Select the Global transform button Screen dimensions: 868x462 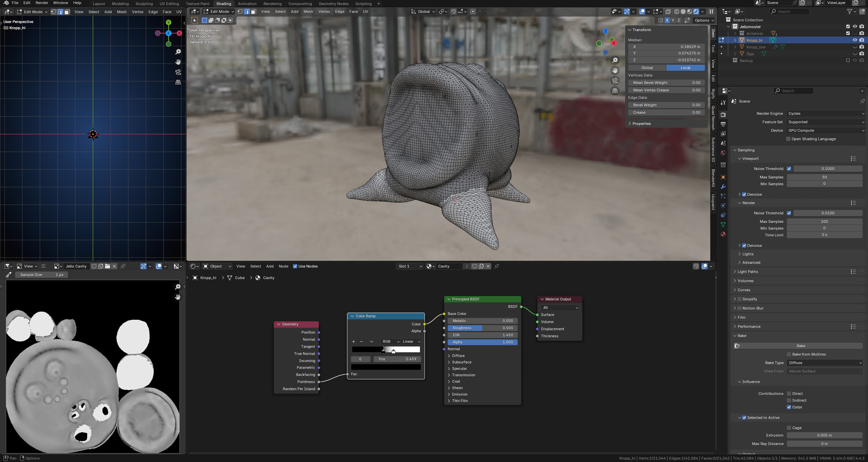click(647, 68)
